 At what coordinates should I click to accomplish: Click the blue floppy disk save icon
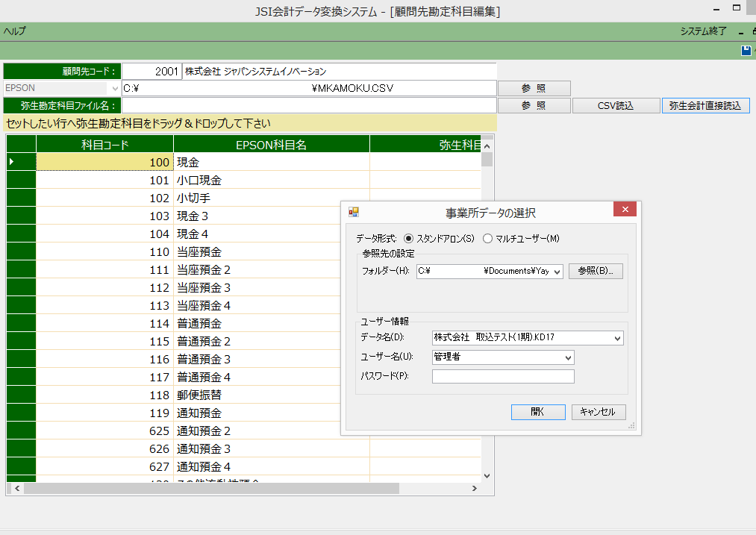tap(746, 51)
